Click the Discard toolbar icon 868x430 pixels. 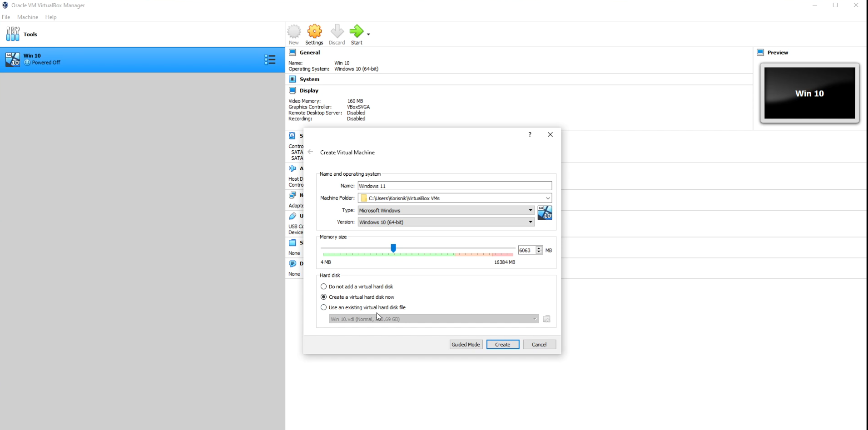coord(337,31)
